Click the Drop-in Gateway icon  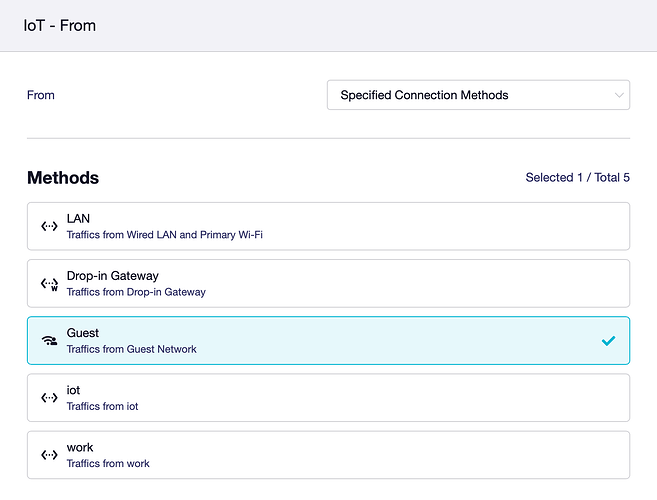click(x=49, y=284)
